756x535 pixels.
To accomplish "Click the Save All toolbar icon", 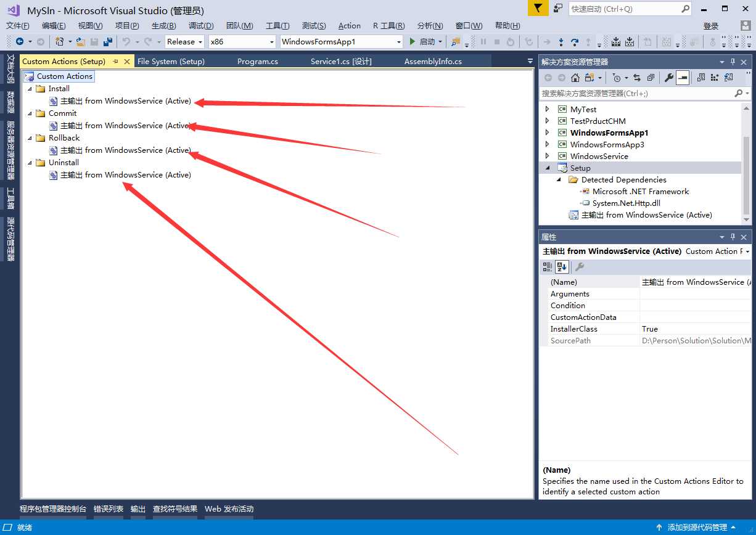I will [x=108, y=42].
